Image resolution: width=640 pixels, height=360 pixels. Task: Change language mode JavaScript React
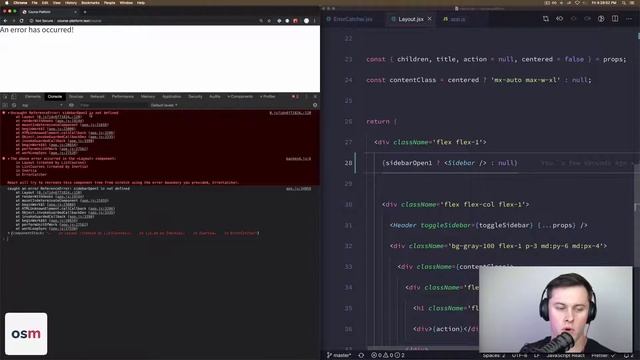(x=566, y=356)
